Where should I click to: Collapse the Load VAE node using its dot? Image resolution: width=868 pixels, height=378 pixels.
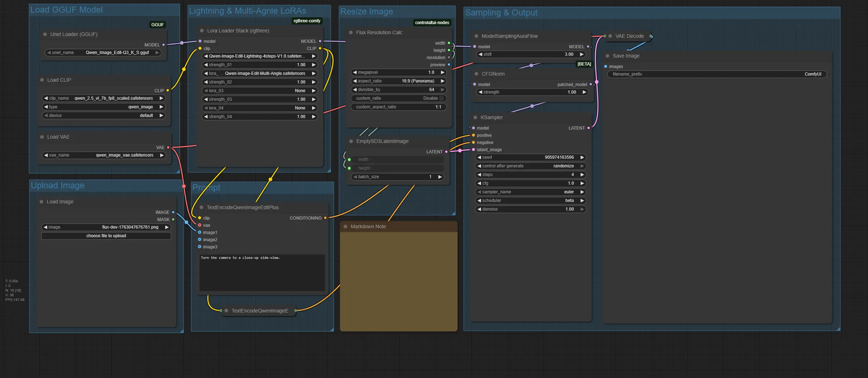42,137
